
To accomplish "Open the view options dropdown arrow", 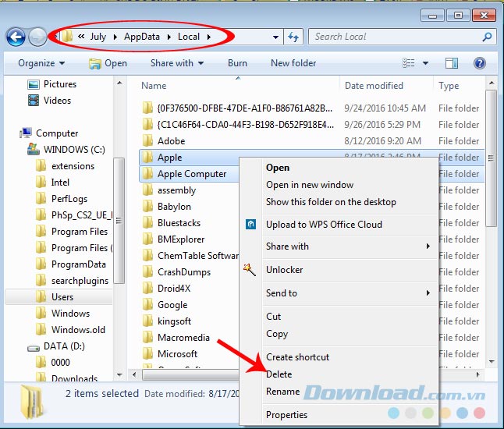I will (x=425, y=63).
